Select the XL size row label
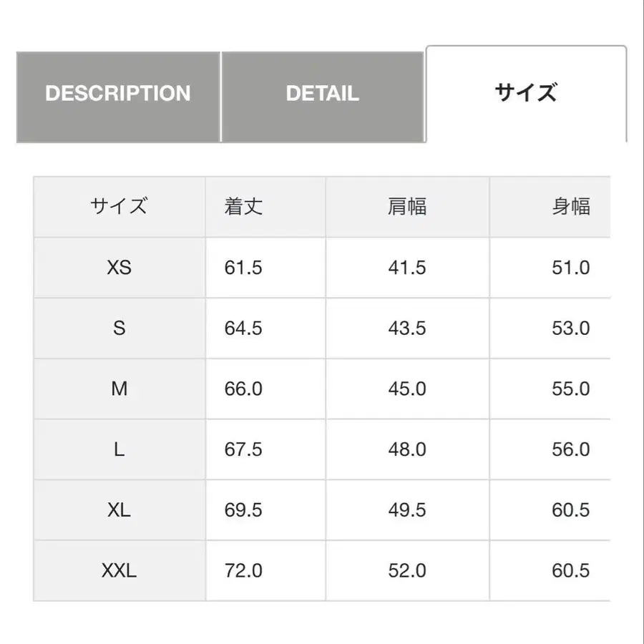644x644 pixels. pos(119,510)
